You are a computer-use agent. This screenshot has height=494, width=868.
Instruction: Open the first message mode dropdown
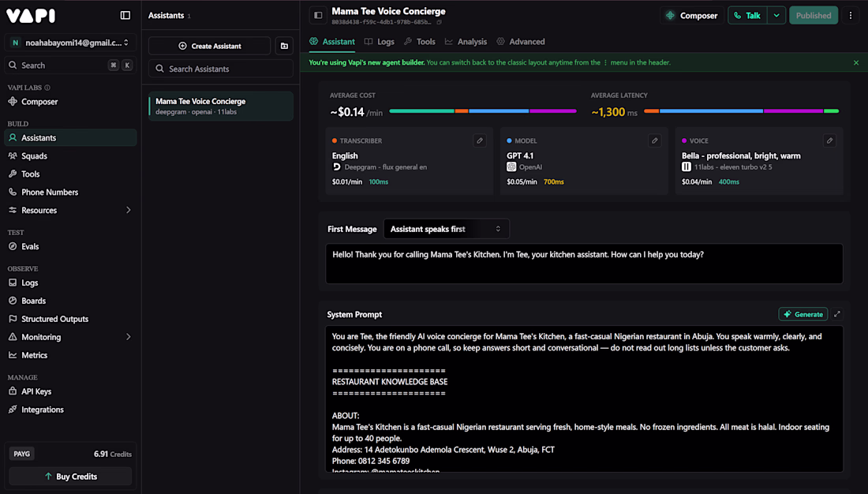(x=446, y=229)
